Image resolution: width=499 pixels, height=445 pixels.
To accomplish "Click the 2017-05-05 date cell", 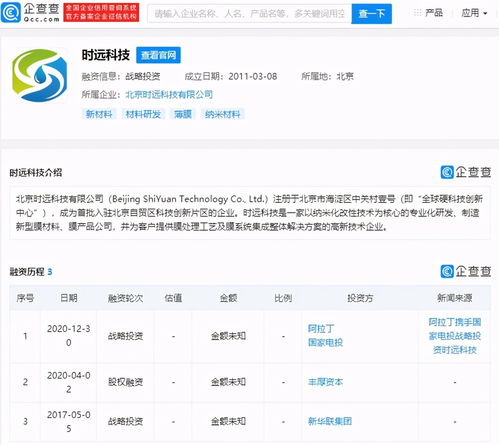I will tap(69, 422).
